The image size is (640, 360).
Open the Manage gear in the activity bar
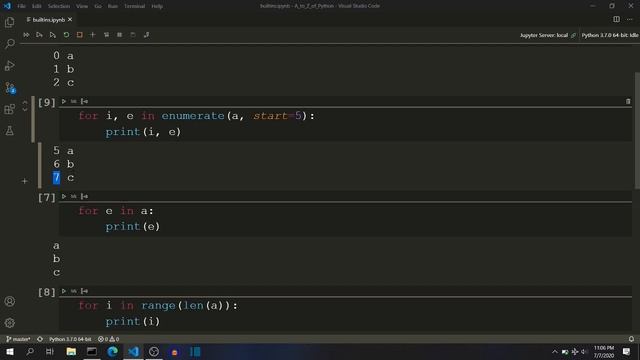pos(9,323)
